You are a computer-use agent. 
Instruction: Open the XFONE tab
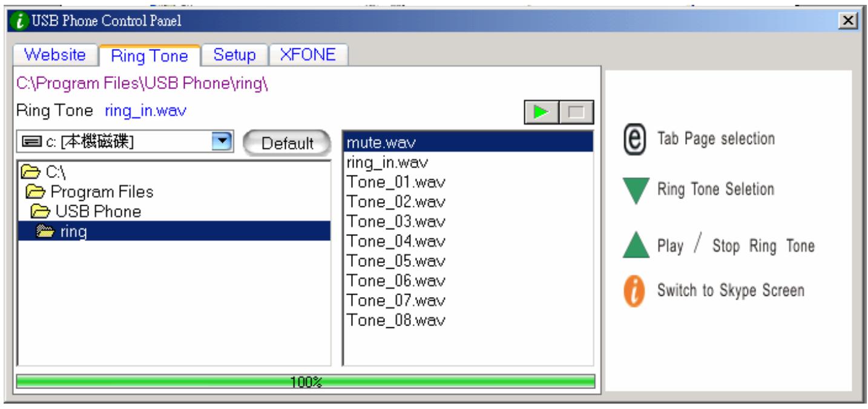(309, 56)
